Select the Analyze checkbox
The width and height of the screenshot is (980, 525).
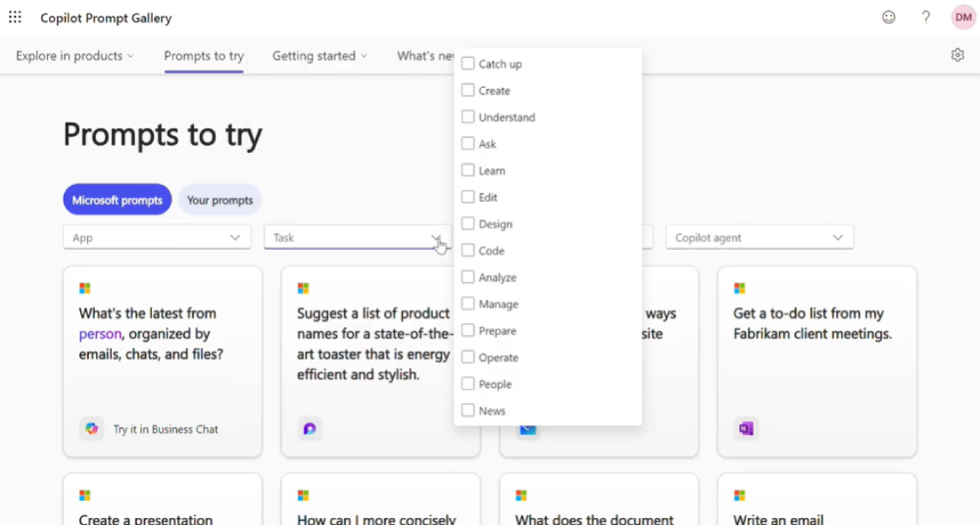pos(467,277)
